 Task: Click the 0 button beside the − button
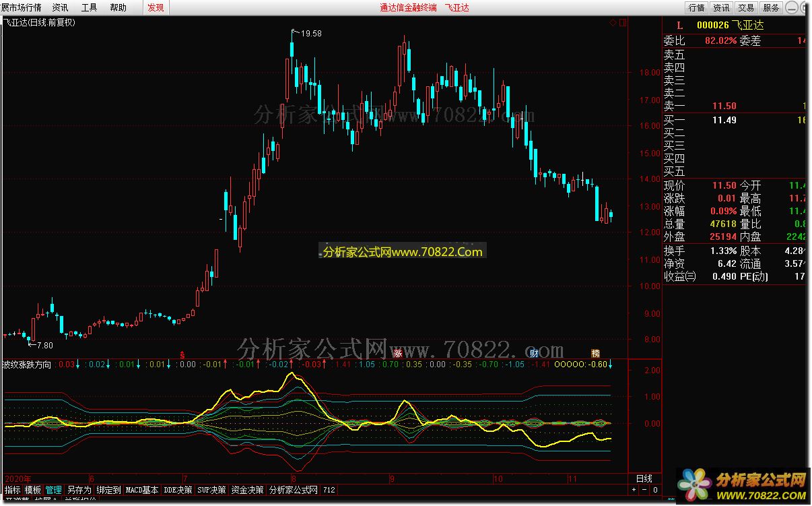655,490
